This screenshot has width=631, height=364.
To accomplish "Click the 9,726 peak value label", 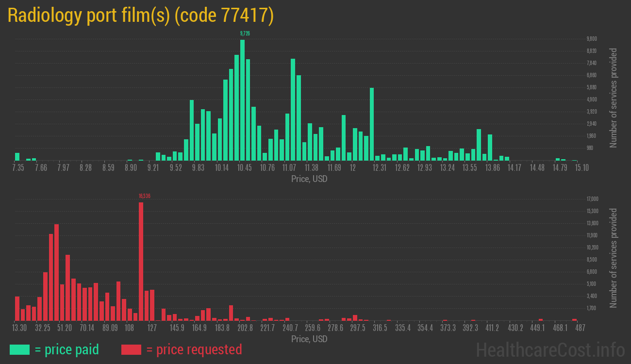I will (x=245, y=33).
